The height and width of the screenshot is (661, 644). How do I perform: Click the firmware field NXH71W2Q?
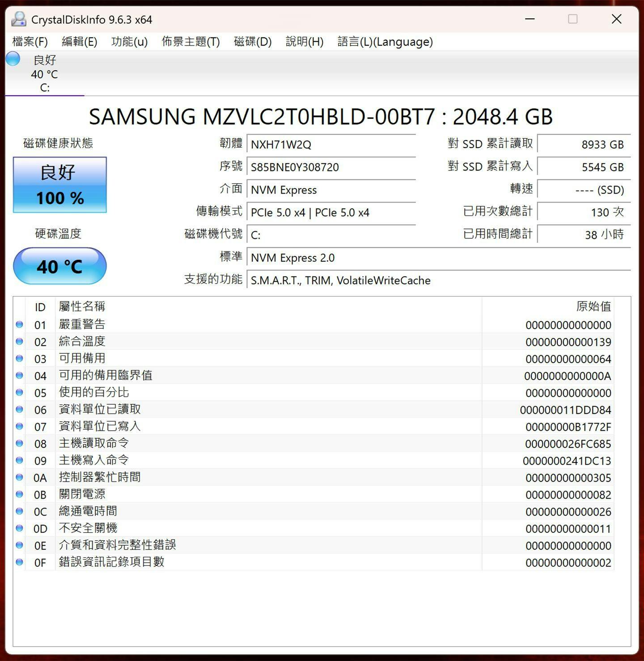[331, 144]
